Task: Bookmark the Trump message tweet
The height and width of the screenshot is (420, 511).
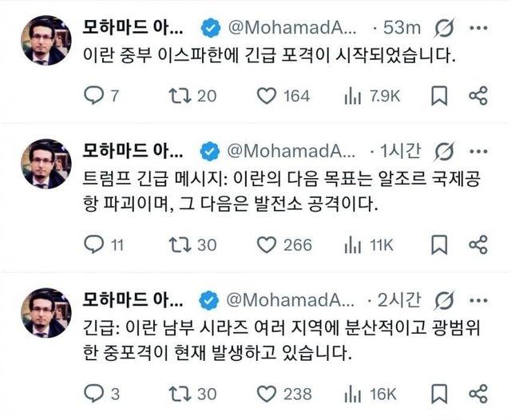Action: coord(438,244)
